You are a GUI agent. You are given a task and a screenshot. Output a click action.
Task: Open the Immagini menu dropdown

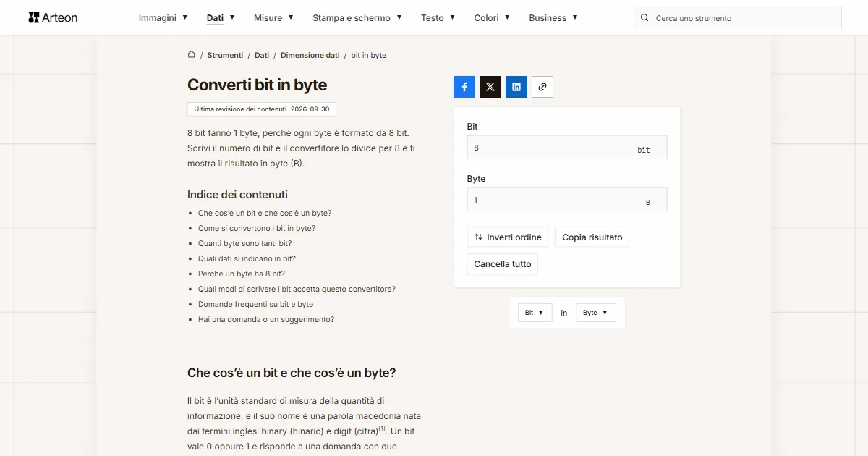pos(163,17)
